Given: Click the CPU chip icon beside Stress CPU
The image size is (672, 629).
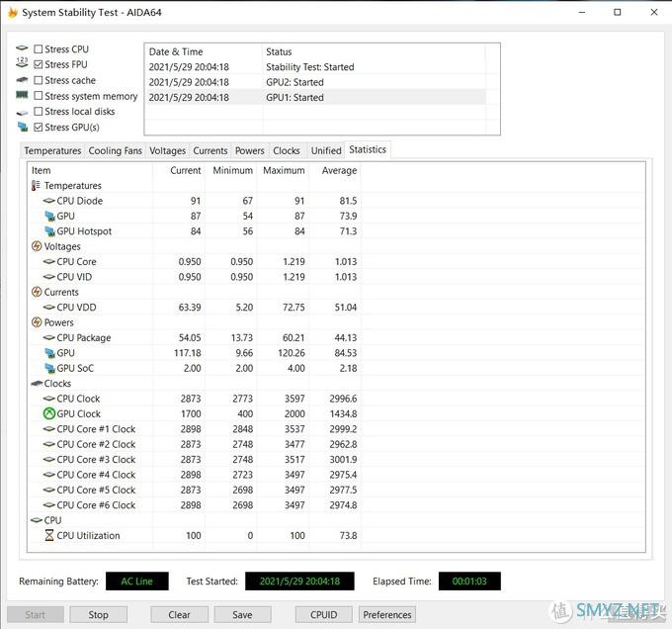Looking at the screenshot, I should [22, 48].
